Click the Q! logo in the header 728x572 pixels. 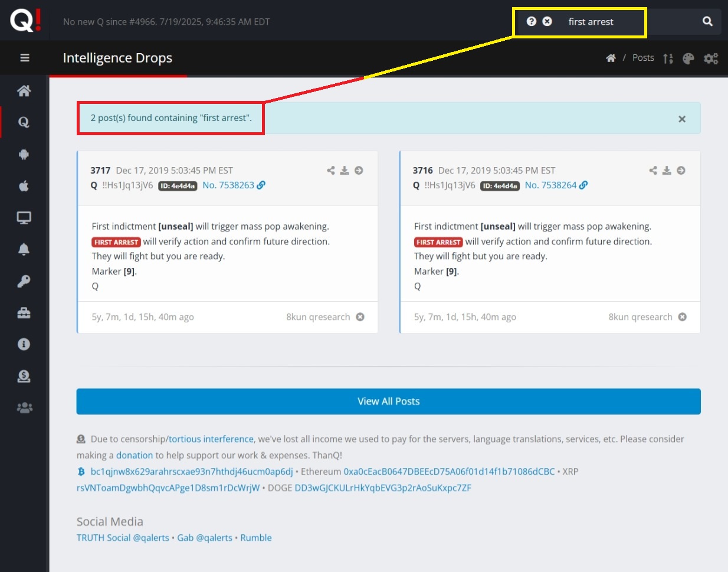pyautogui.click(x=25, y=21)
